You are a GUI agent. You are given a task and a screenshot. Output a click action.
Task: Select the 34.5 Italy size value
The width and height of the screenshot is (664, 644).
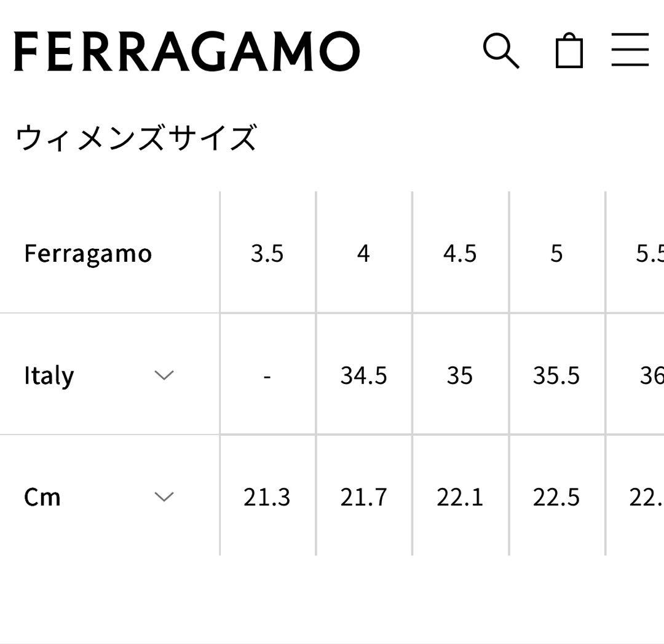[x=364, y=375]
